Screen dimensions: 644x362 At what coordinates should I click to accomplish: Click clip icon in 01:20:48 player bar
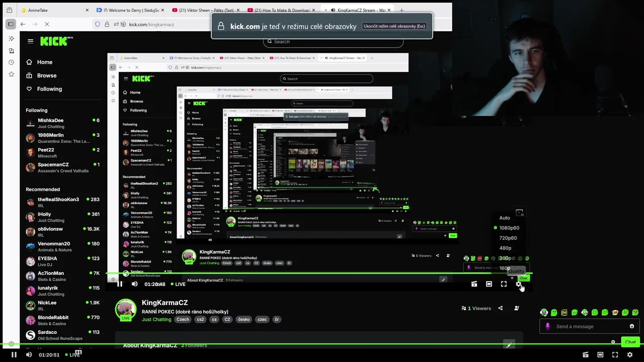pos(474,284)
